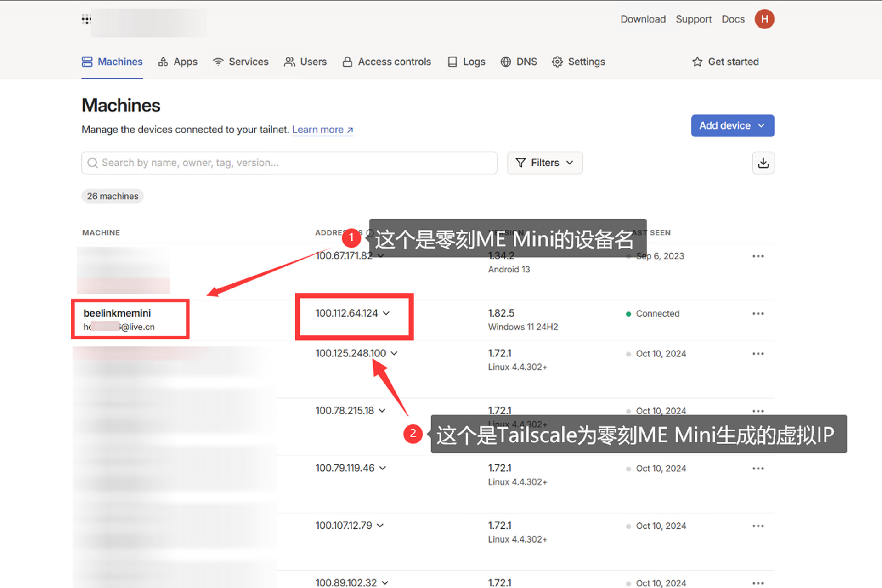
Task: Open the Filters dropdown
Action: [x=545, y=163]
